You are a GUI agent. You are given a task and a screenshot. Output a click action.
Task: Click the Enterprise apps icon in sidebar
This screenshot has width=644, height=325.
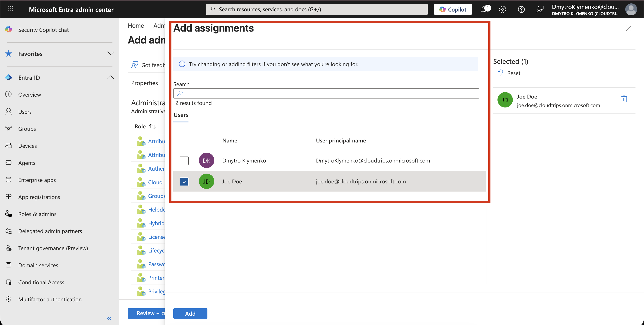pos(9,180)
